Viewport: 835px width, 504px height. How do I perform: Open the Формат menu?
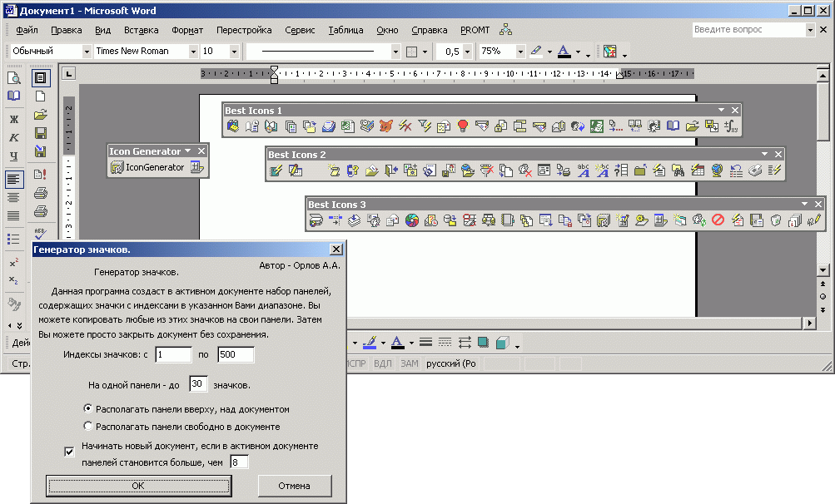[187, 30]
